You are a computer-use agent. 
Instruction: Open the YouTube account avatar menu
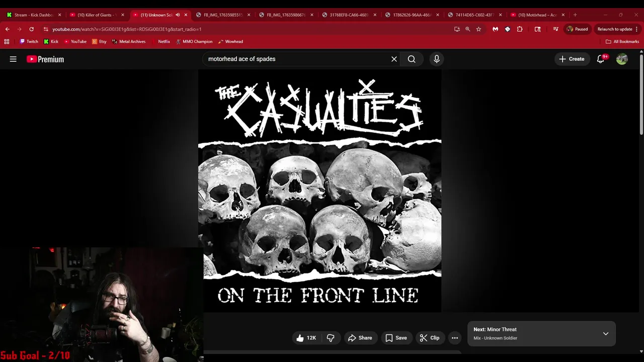click(622, 59)
